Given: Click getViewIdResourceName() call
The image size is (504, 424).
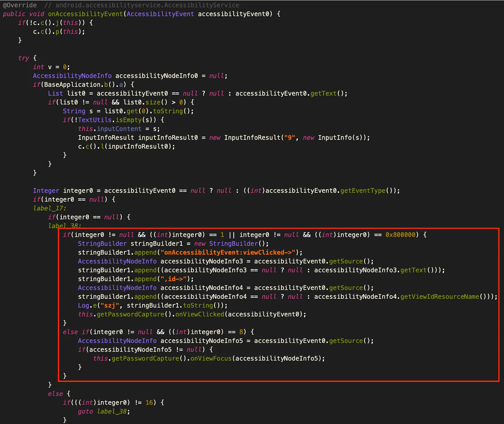Looking at the screenshot, I should 444,296.
